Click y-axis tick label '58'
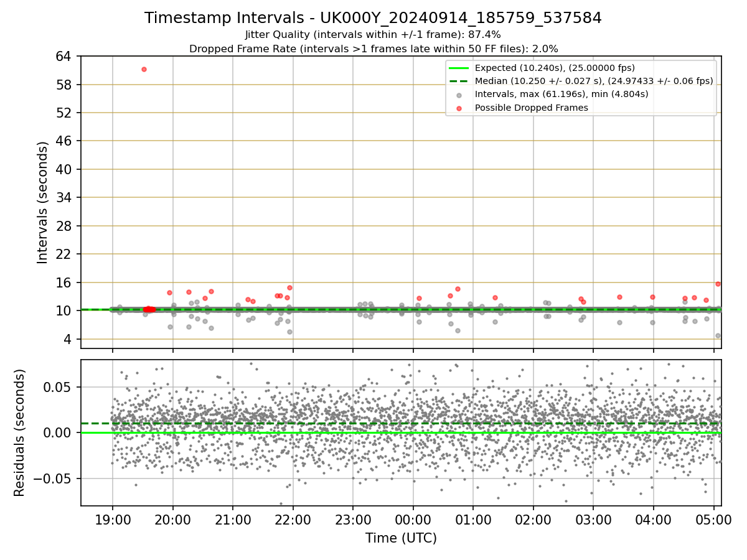The width and height of the screenshot is (747, 560). point(64,85)
